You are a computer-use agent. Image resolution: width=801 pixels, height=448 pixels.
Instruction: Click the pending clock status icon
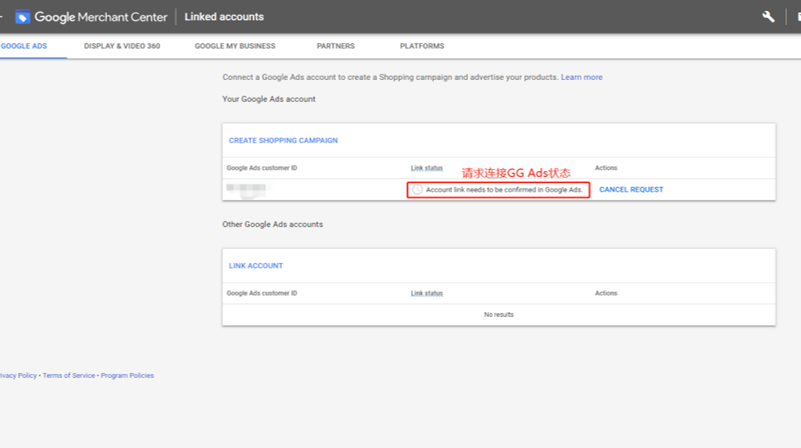click(417, 190)
